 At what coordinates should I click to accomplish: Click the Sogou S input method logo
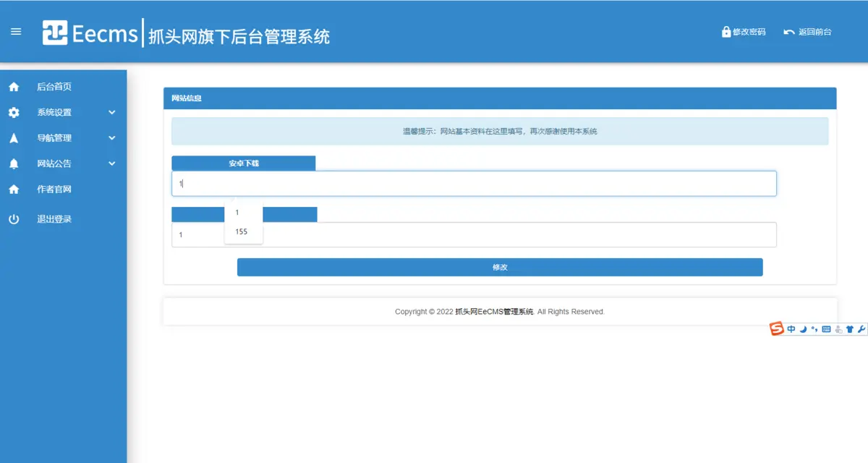[x=777, y=329]
